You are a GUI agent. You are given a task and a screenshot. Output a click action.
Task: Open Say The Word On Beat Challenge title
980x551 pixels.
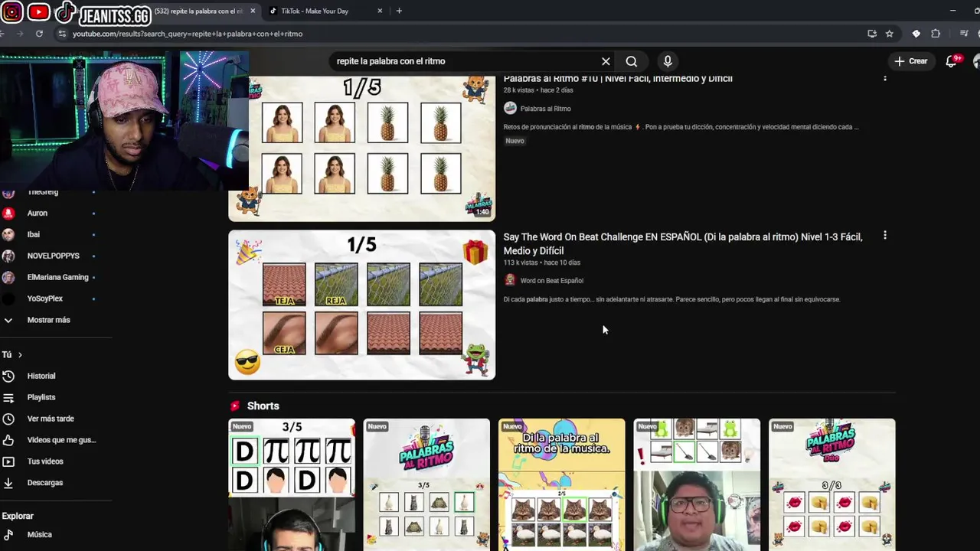[683, 243]
